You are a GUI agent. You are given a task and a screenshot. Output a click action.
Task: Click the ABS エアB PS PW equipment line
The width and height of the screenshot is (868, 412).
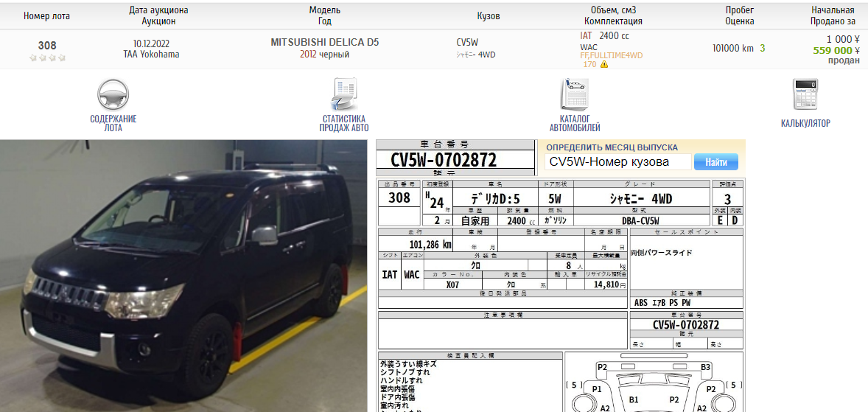coord(662,303)
